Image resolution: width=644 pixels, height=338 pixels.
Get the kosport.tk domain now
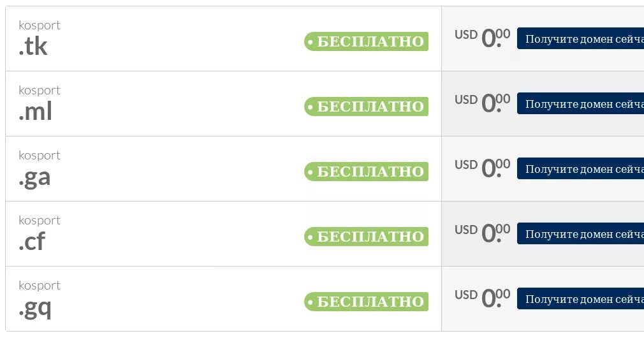pos(580,39)
